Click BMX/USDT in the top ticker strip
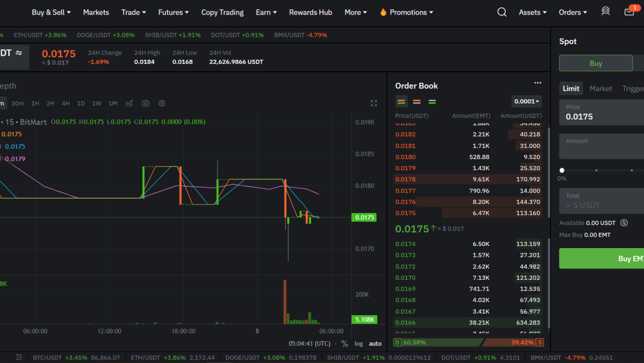 click(x=301, y=35)
